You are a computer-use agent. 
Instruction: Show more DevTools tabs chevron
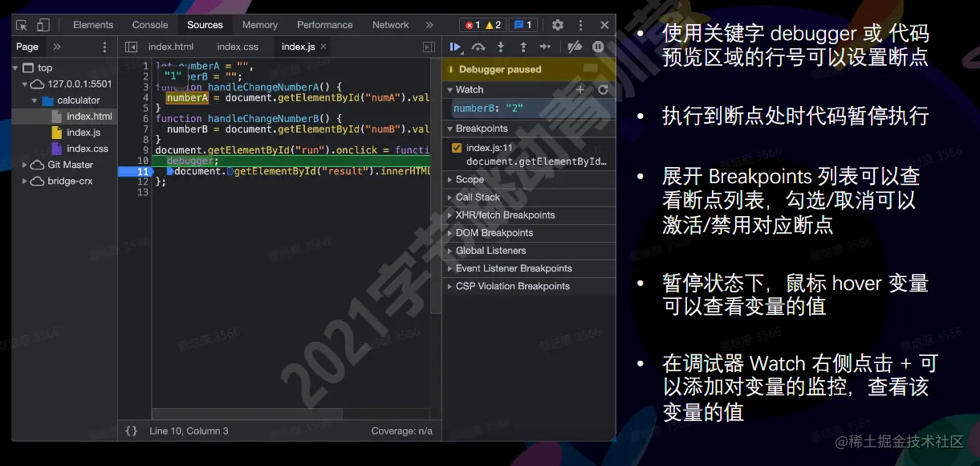pyautogui.click(x=429, y=25)
